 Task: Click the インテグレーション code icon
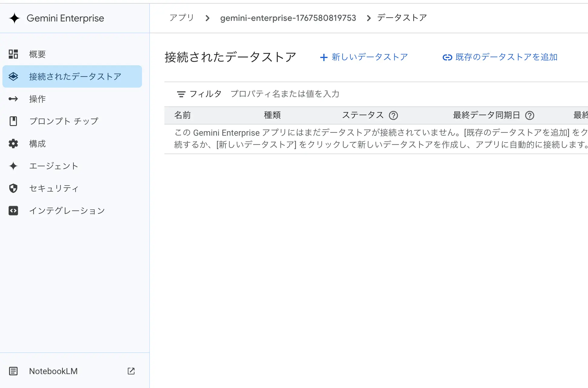pyautogui.click(x=13, y=211)
